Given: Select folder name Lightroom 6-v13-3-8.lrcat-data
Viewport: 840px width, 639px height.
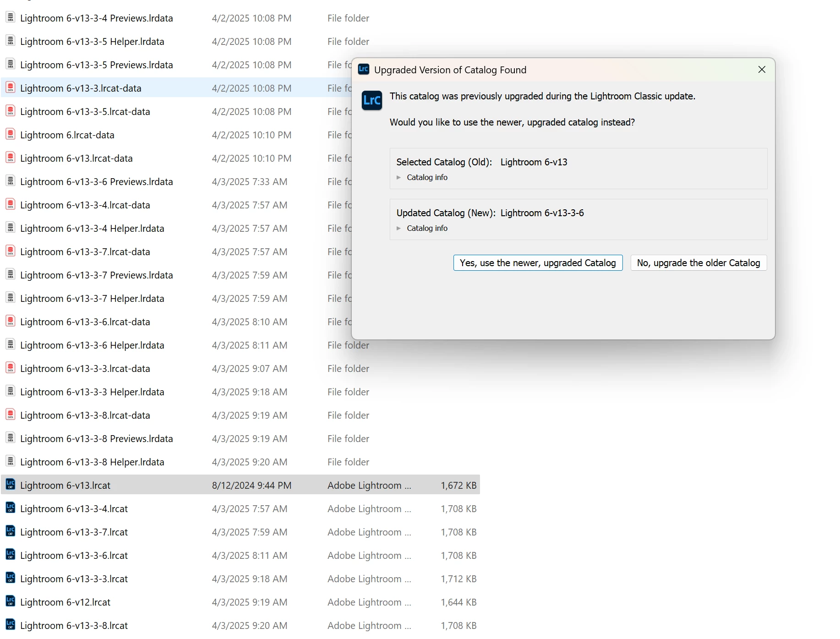Looking at the screenshot, I should [x=85, y=415].
